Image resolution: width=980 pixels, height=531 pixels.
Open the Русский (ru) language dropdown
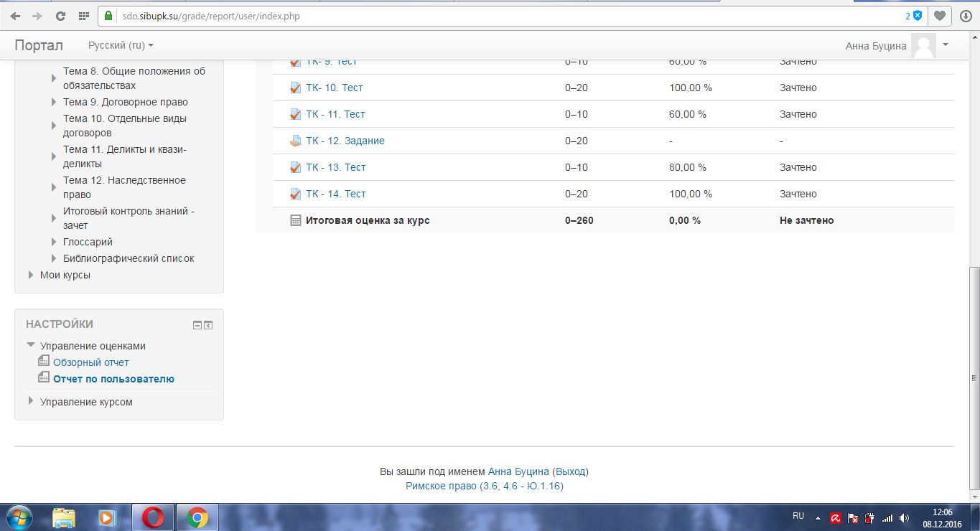coord(121,45)
